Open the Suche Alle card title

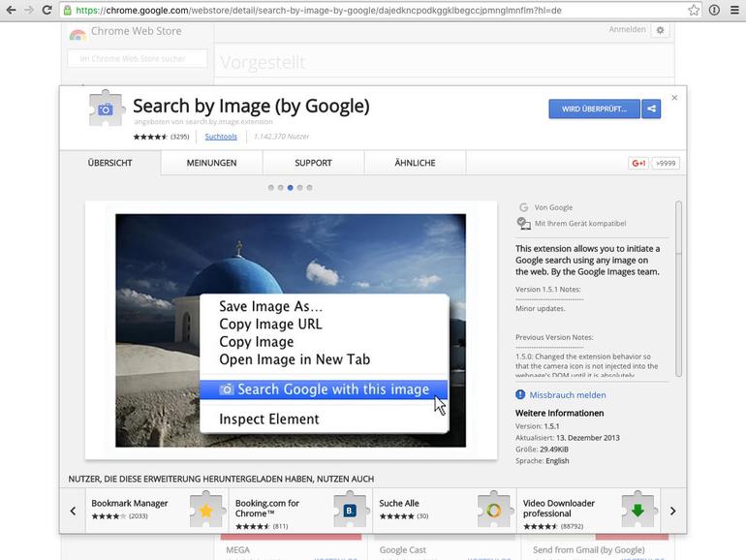point(399,503)
